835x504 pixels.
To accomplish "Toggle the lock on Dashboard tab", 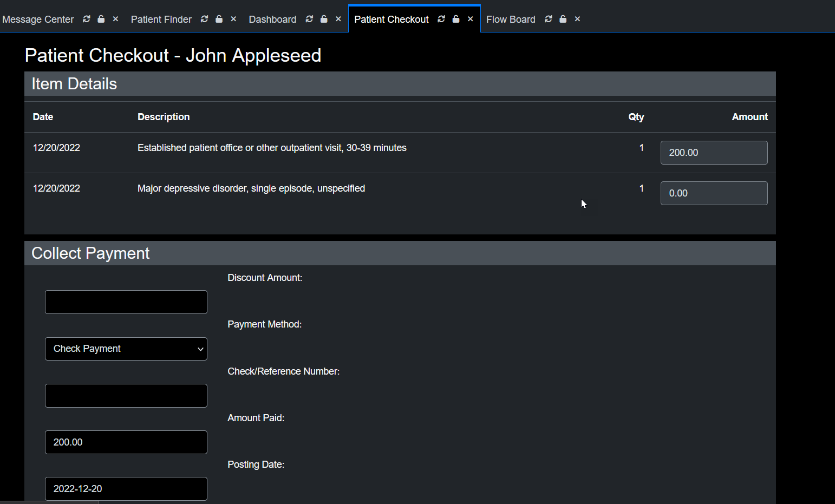I will (x=324, y=19).
